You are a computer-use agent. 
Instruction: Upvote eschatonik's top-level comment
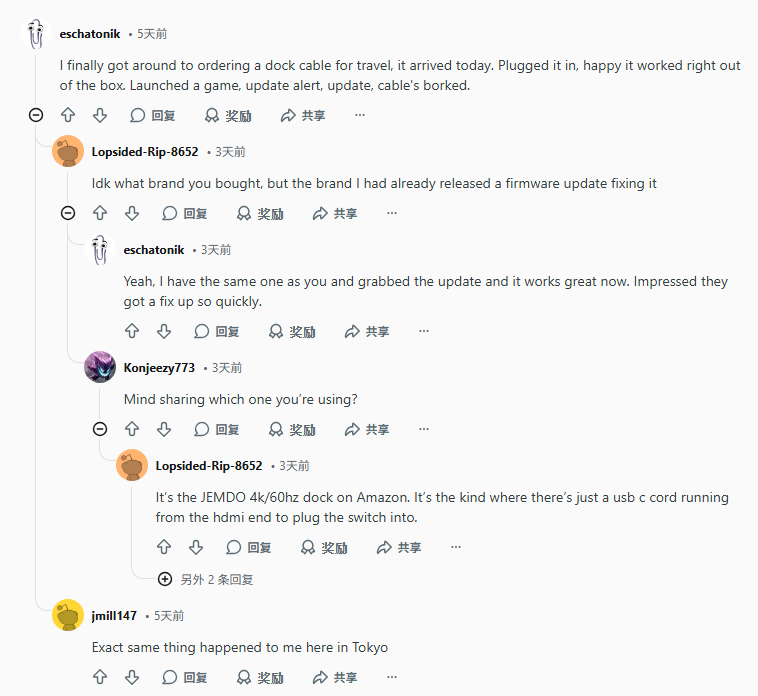pyautogui.click(x=68, y=116)
